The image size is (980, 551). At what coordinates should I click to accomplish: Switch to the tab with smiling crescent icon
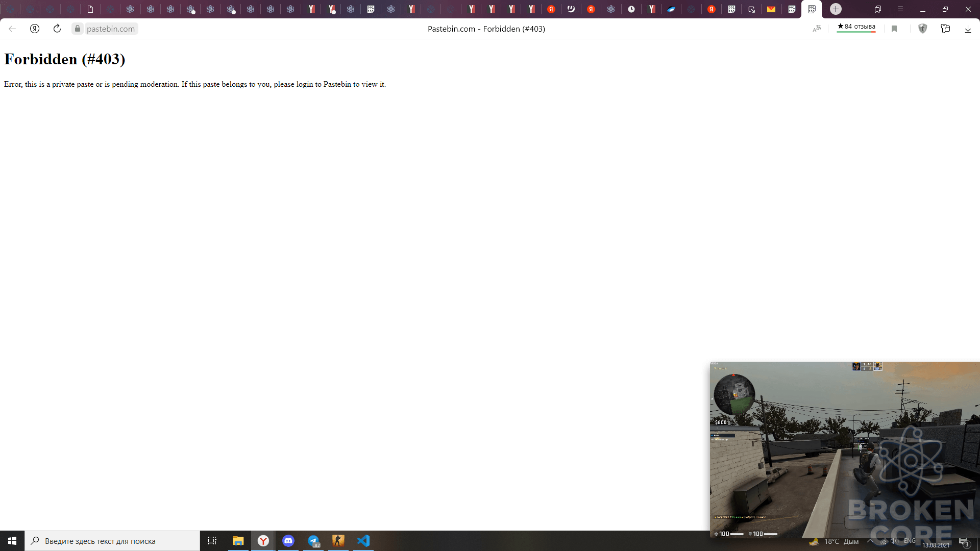[x=571, y=9]
